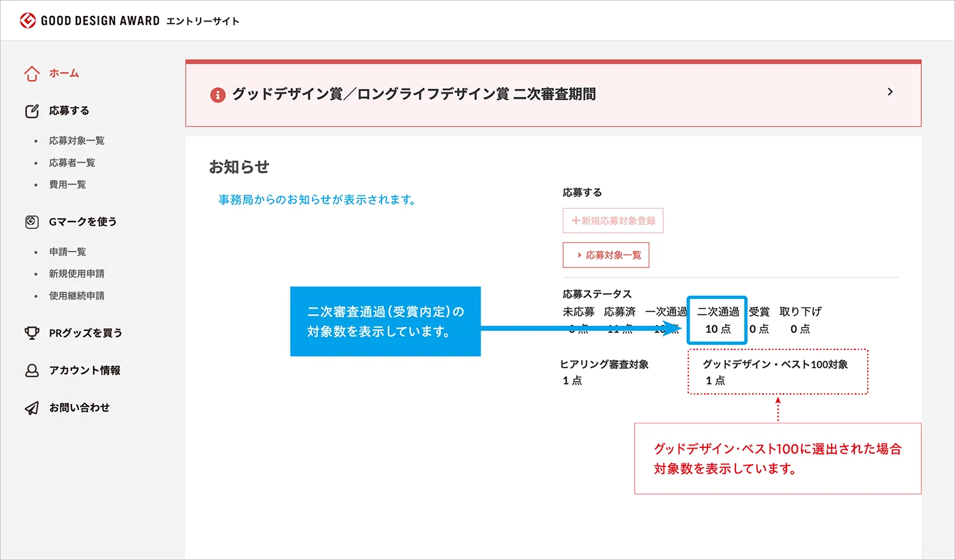This screenshot has width=955, height=560.
Task: Click the person icon beside アカウント情報
Action: 32,370
